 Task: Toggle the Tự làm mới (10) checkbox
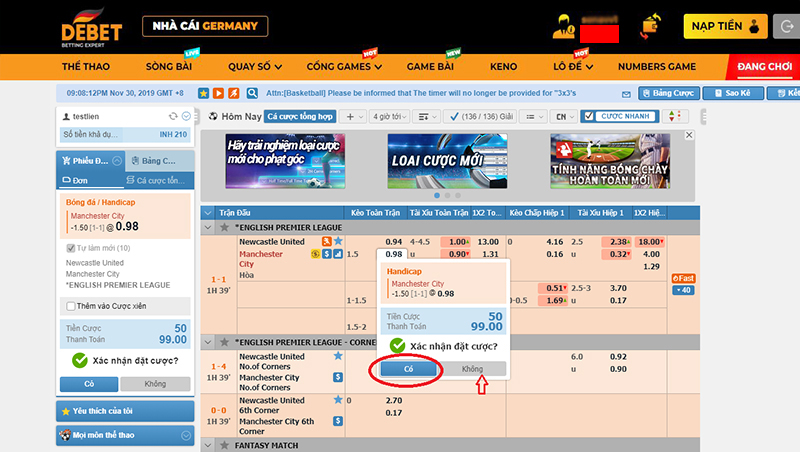click(x=71, y=248)
